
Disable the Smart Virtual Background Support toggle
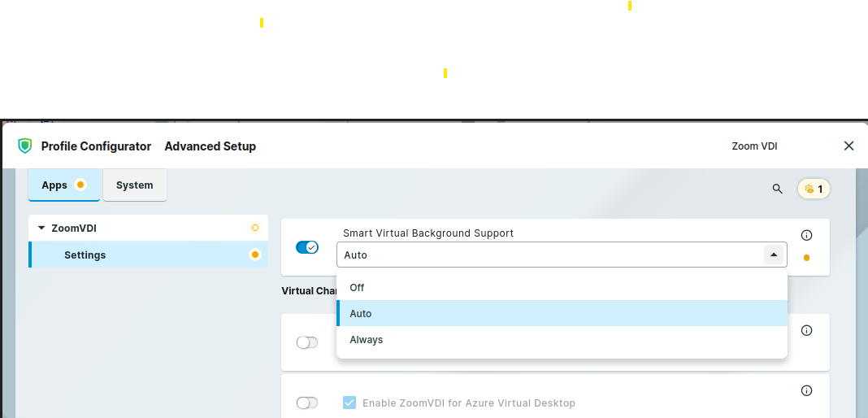307,247
